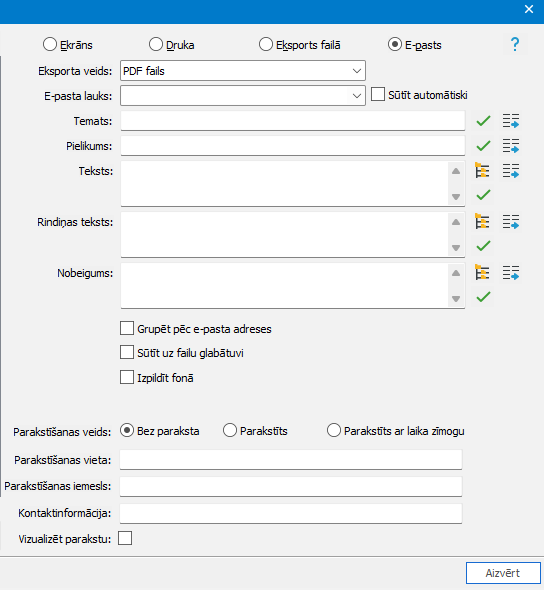Click the Aizvērt button

tap(503, 573)
